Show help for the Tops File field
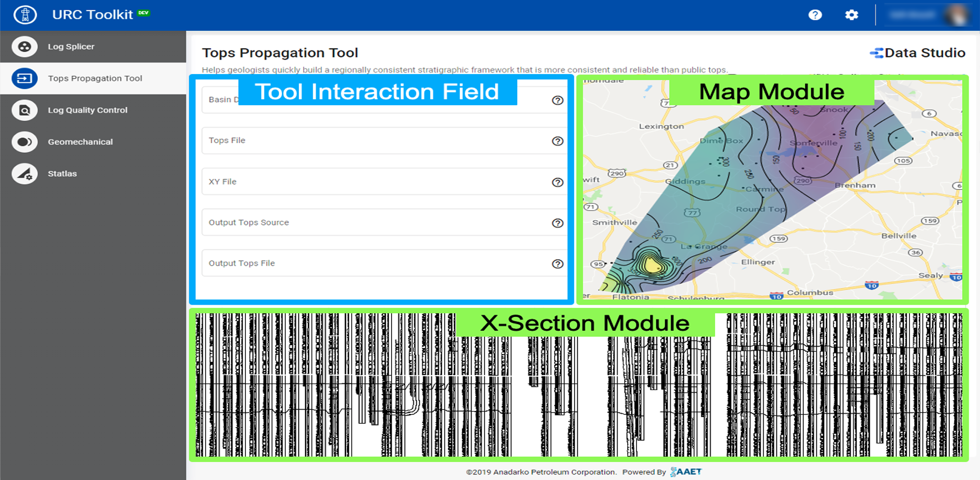 (x=557, y=141)
